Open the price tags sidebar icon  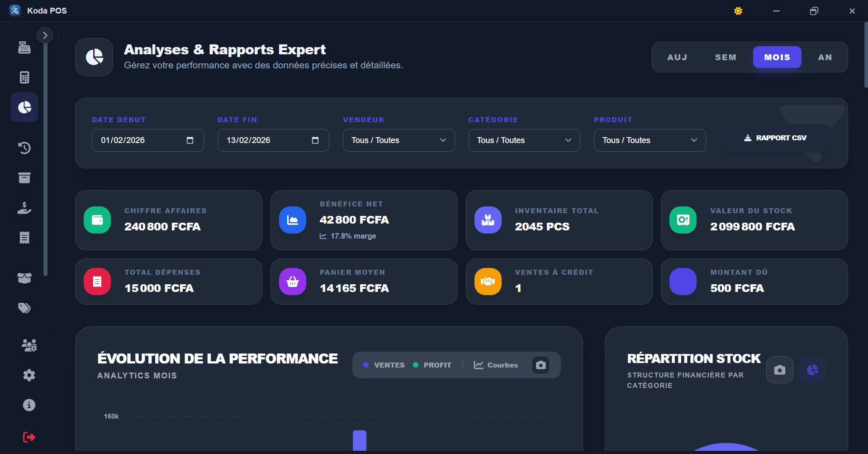coord(24,308)
